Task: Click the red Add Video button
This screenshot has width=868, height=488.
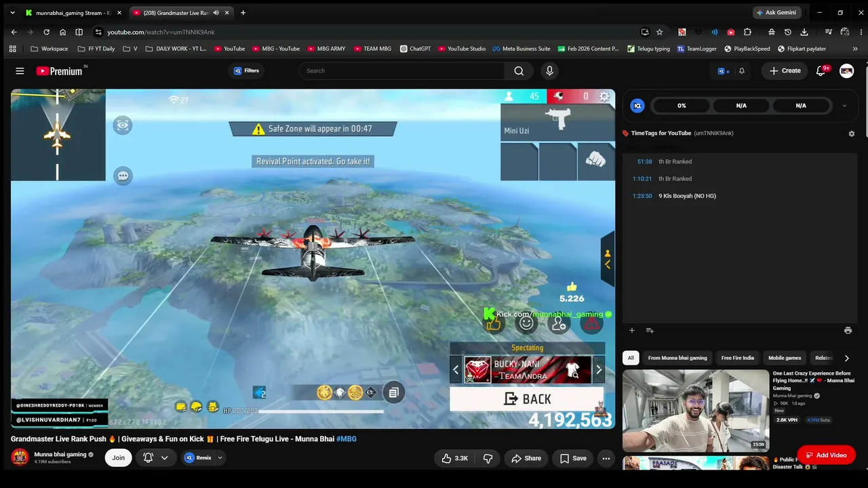Action: click(x=826, y=455)
